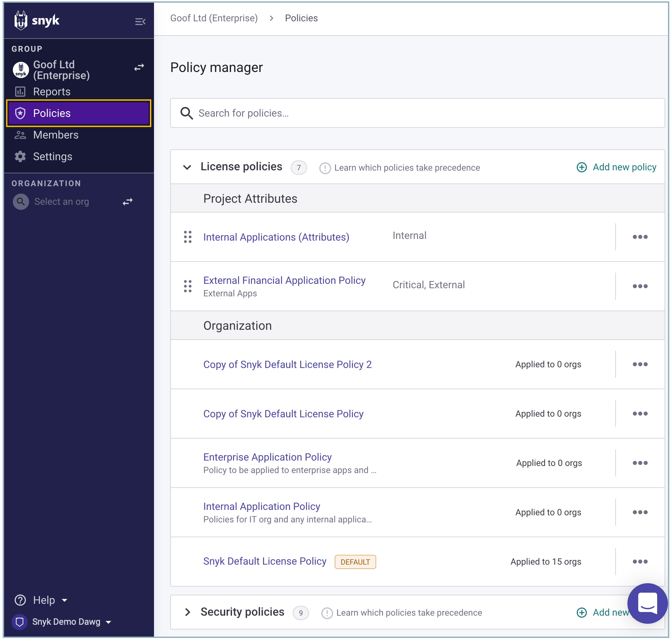Open options for Copy of Snyk Default License Policy 2
The image size is (672, 642).
640,365
